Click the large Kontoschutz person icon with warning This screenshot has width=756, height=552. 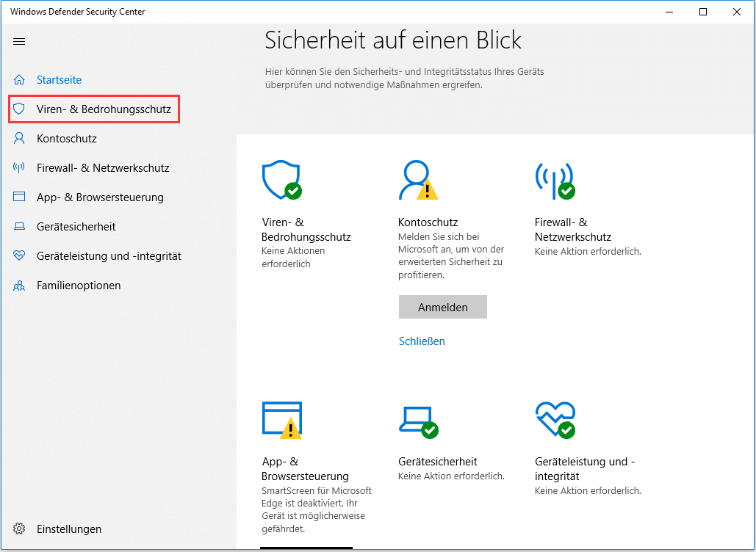pos(419,180)
